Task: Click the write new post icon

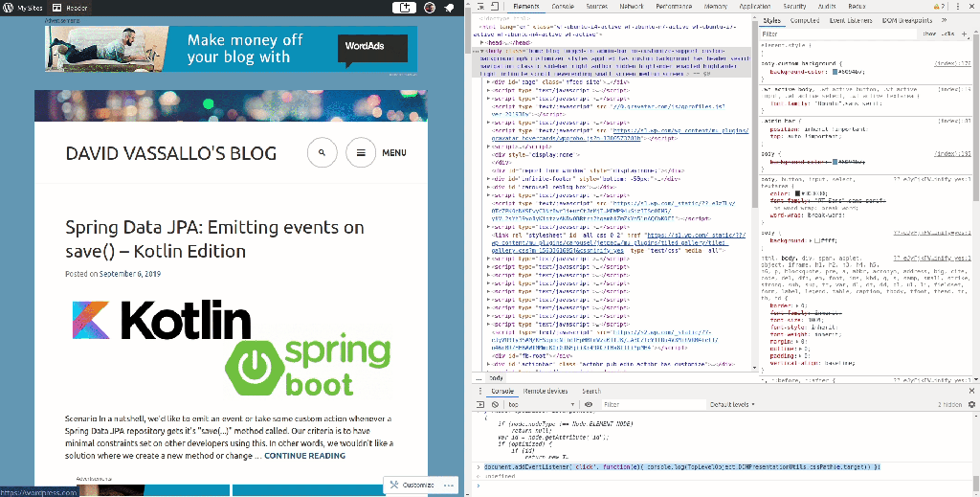Action: 406,8
